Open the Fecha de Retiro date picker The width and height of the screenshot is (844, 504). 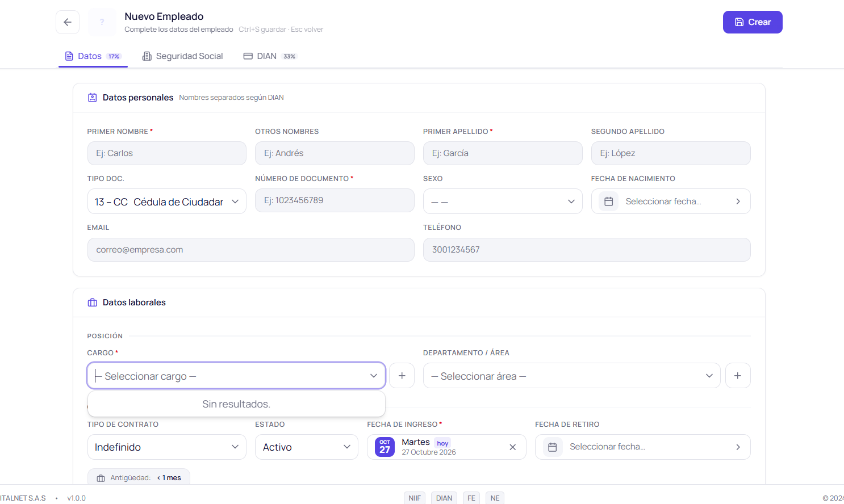(x=643, y=447)
